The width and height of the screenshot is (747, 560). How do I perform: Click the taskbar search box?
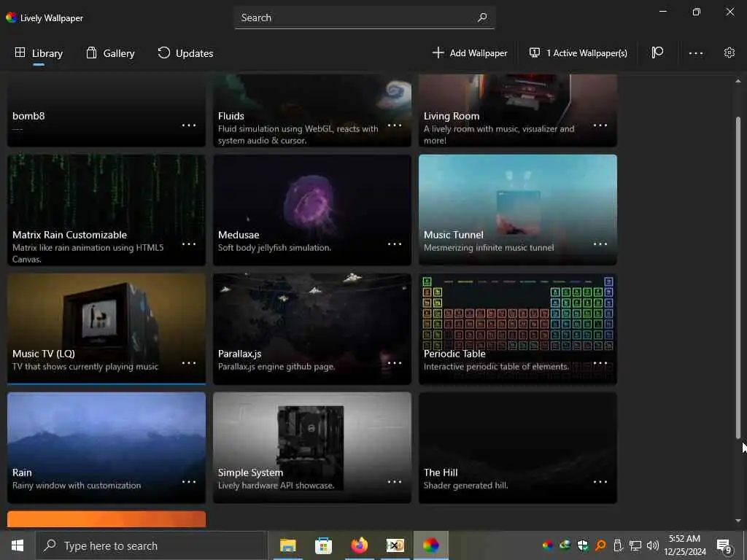click(152, 545)
